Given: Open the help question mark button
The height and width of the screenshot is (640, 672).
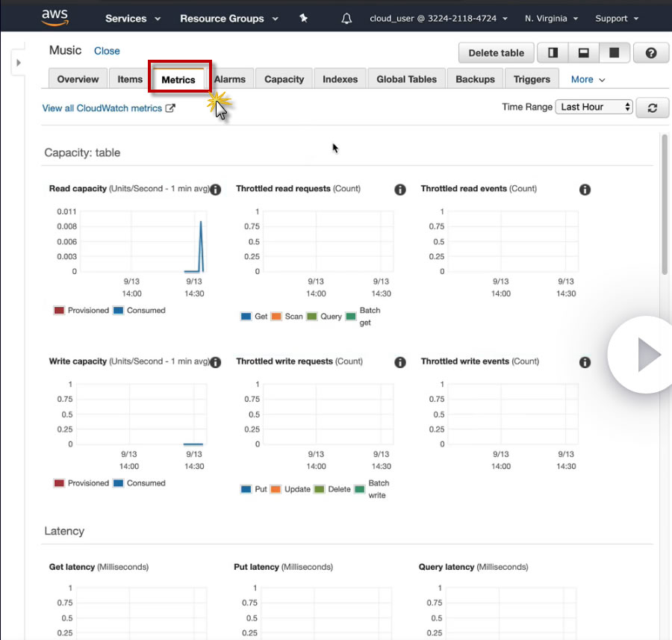Looking at the screenshot, I should coord(650,53).
